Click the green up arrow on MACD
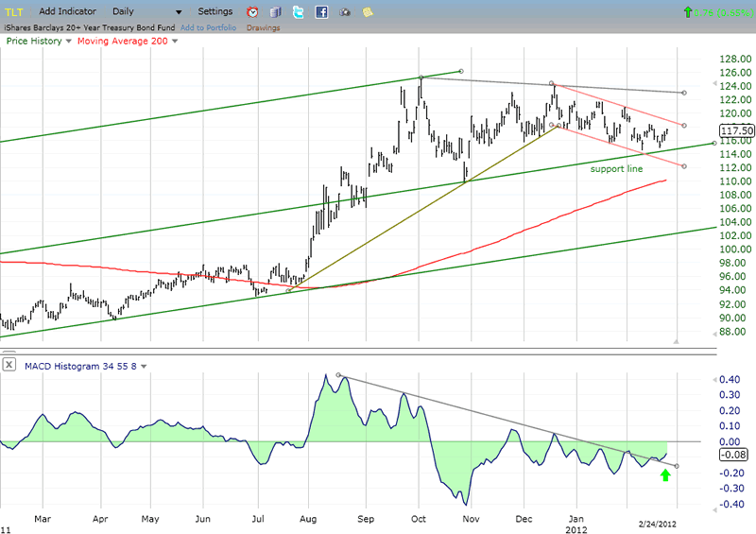 665,474
